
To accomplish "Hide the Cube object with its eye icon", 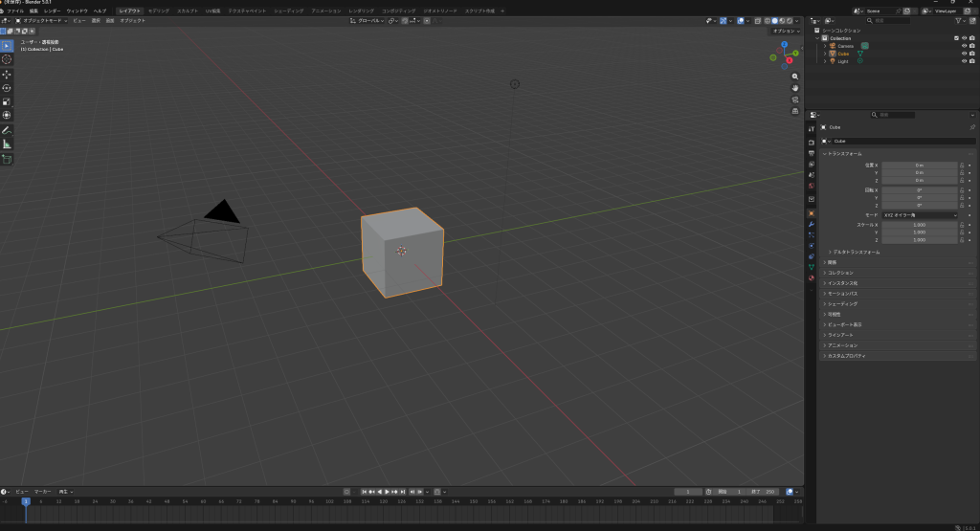I will pos(964,54).
